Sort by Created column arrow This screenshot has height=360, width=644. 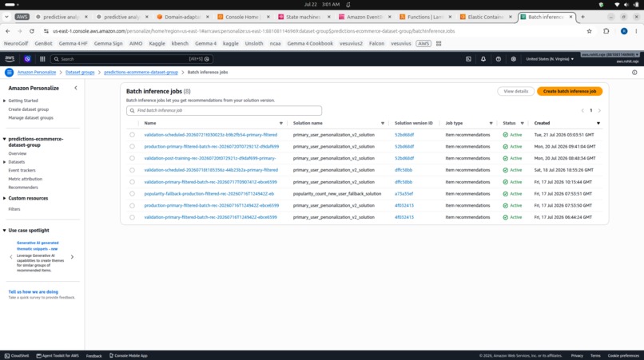pos(598,123)
